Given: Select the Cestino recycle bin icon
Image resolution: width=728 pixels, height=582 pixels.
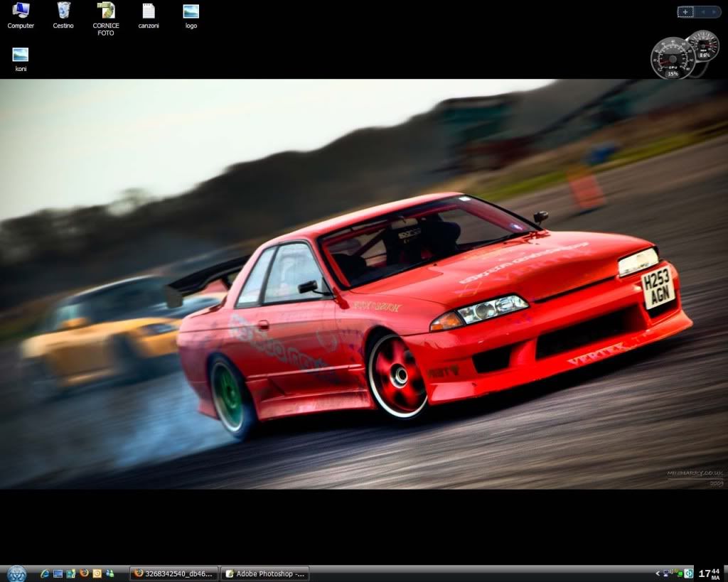Looking at the screenshot, I should (x=63, y=16).
